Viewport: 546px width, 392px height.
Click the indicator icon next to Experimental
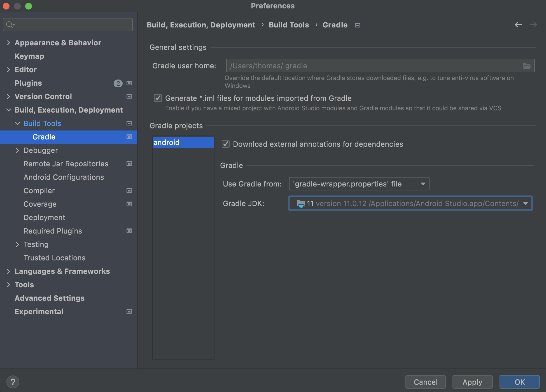(x=129, y=311)
